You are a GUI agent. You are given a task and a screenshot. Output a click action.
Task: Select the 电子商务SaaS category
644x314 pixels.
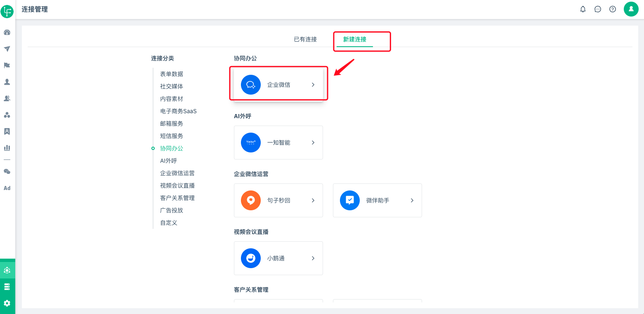(x=178, y=111)
